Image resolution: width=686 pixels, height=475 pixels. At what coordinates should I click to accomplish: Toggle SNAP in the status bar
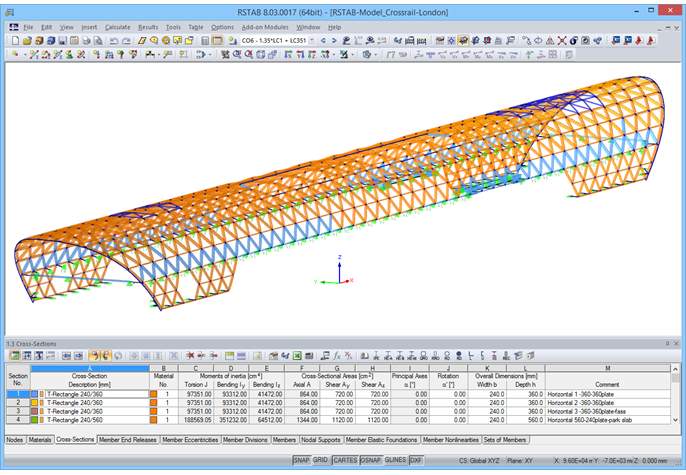[x=301, y=460]
